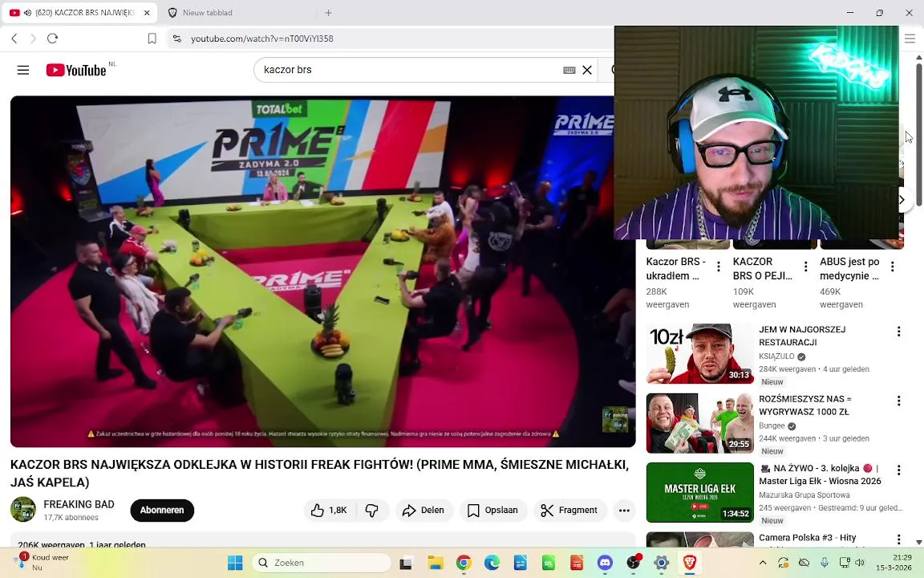Visit the Bungee channel
Image resolution: width=924 pixels, height=578 pixels.
(x=772, y=425)
